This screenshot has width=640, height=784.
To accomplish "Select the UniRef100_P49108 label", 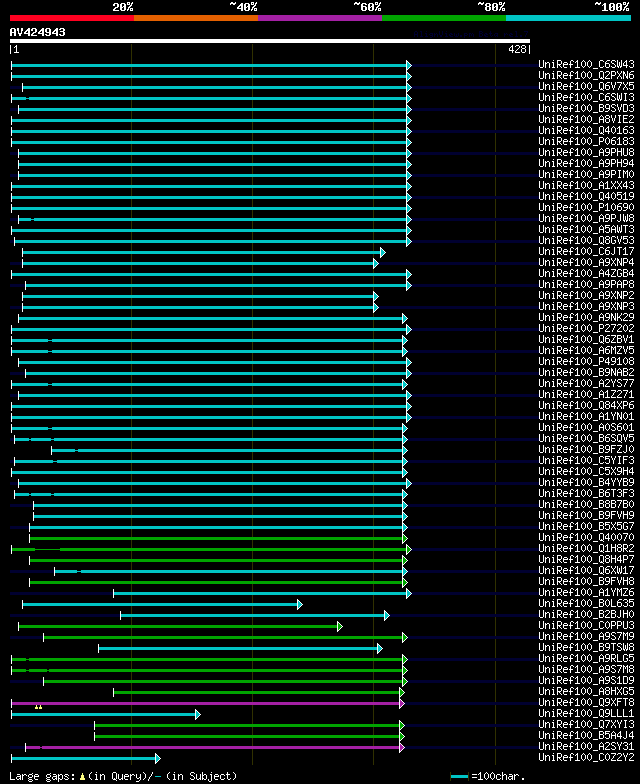I will pyautogui.click(x=586, y=361).
